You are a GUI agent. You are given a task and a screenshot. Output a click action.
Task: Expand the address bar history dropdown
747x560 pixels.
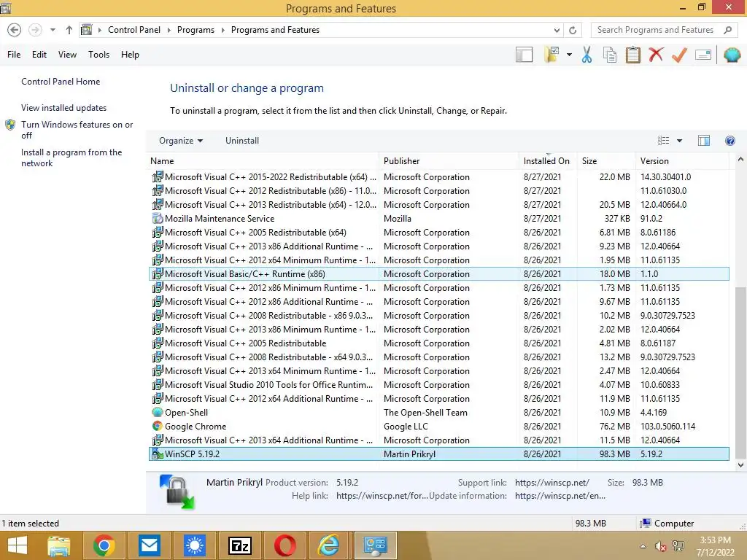pos(557,30)
